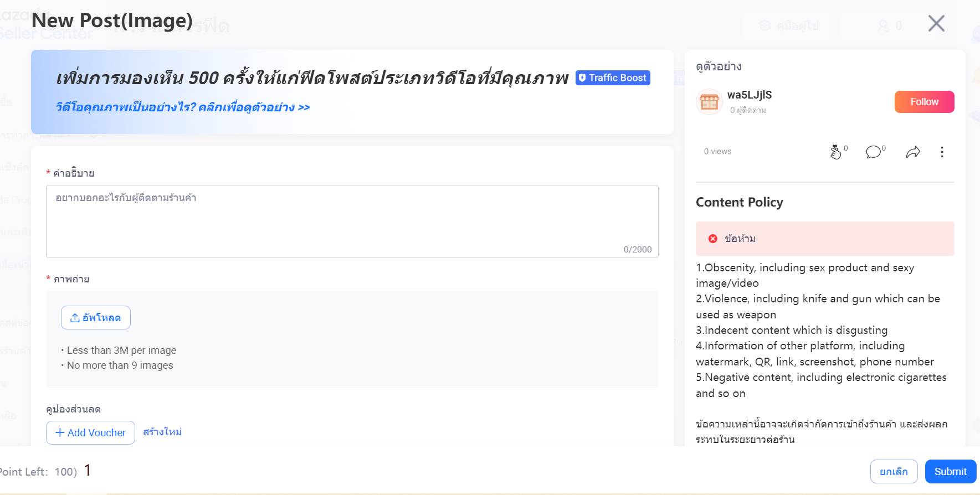Open the three-dot more options menu

tap(942, 152)
